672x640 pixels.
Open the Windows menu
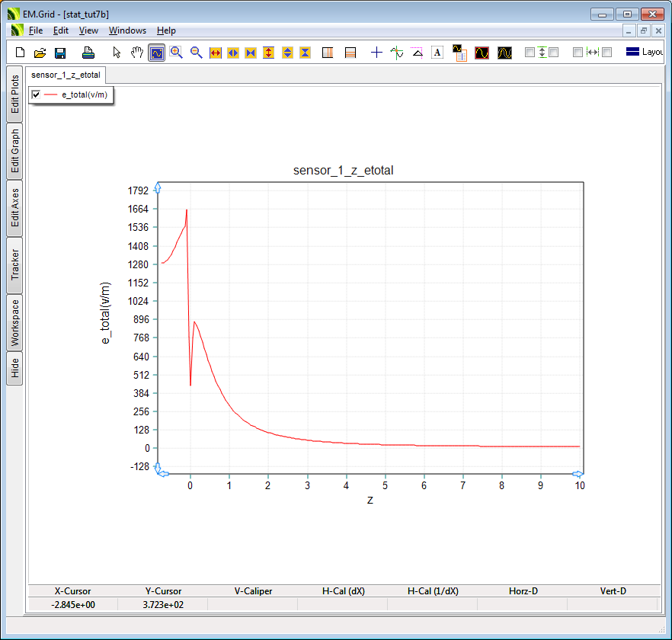127,30
